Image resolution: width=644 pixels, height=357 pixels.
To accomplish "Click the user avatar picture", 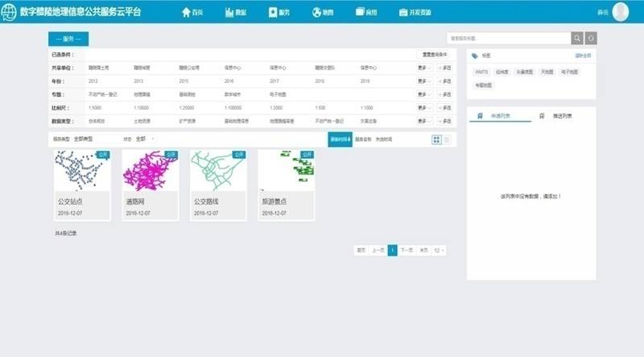I will pos(621,12).
